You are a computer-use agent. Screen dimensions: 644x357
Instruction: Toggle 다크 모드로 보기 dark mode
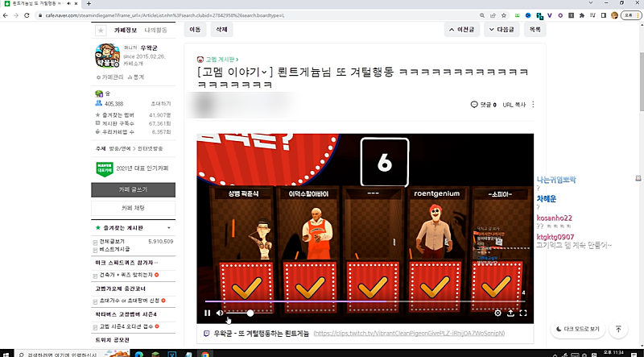point(578,329)
